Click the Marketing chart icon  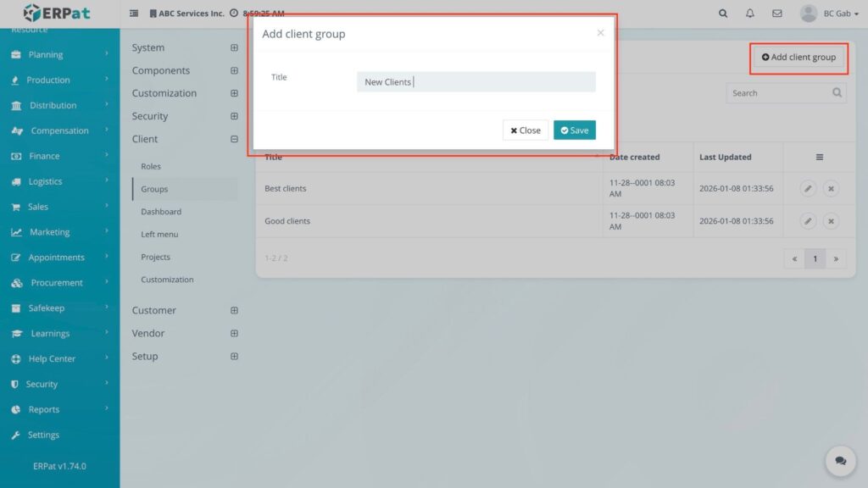point(17,232)
